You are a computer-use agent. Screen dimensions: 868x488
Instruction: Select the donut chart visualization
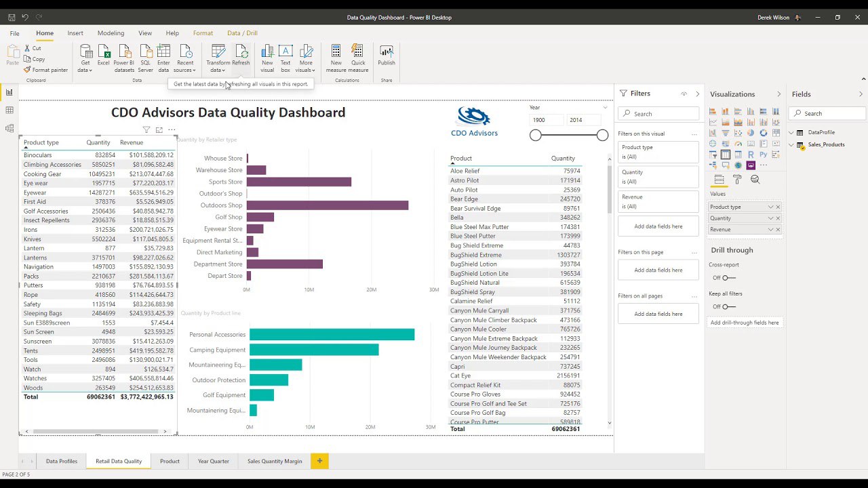(764, 133)
